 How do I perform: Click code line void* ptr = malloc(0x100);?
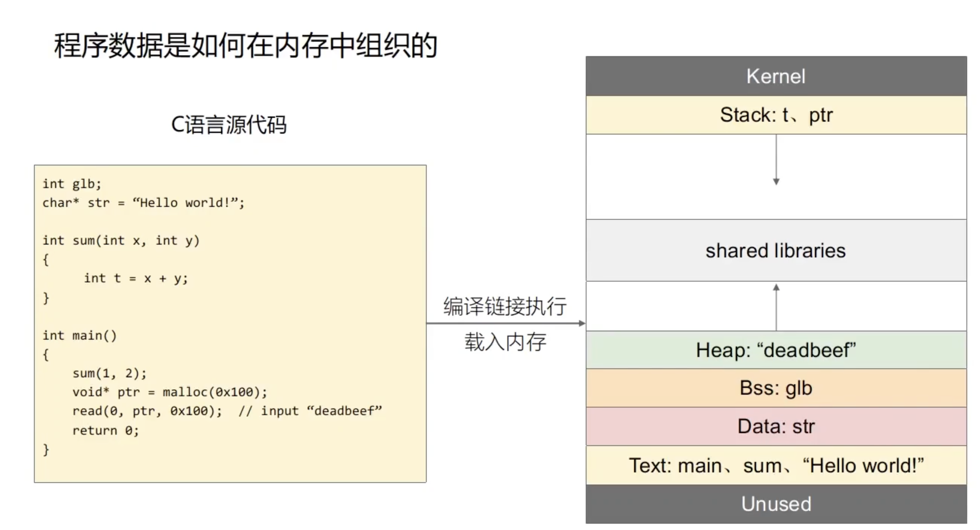[x=170, y=392]
